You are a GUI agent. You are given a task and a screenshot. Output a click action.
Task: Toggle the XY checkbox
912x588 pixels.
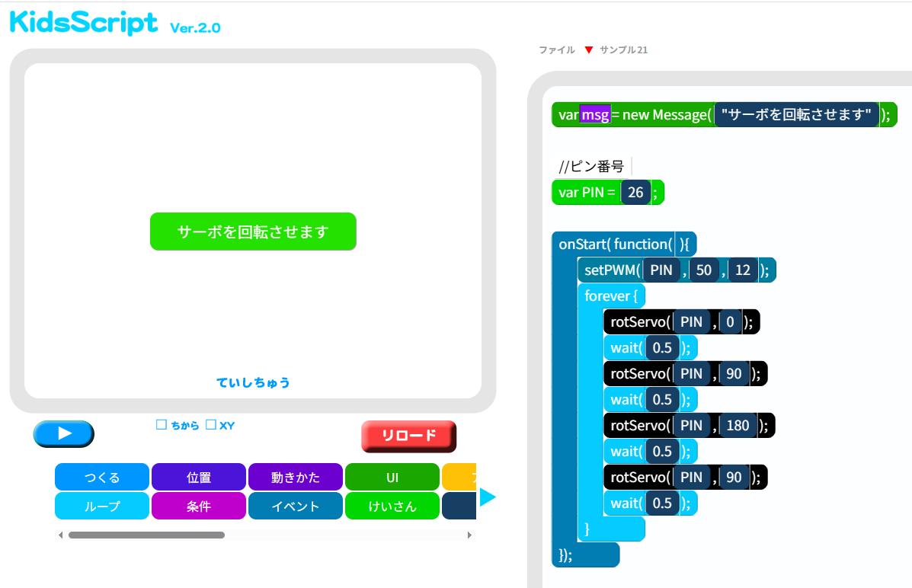point(211,425)
